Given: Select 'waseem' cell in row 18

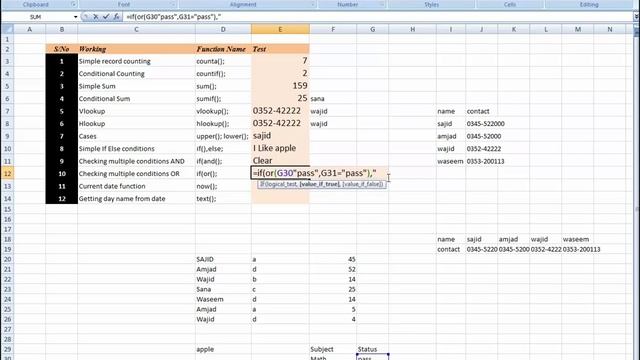Looking at the screenshot, I should click(x=578, y=239).
